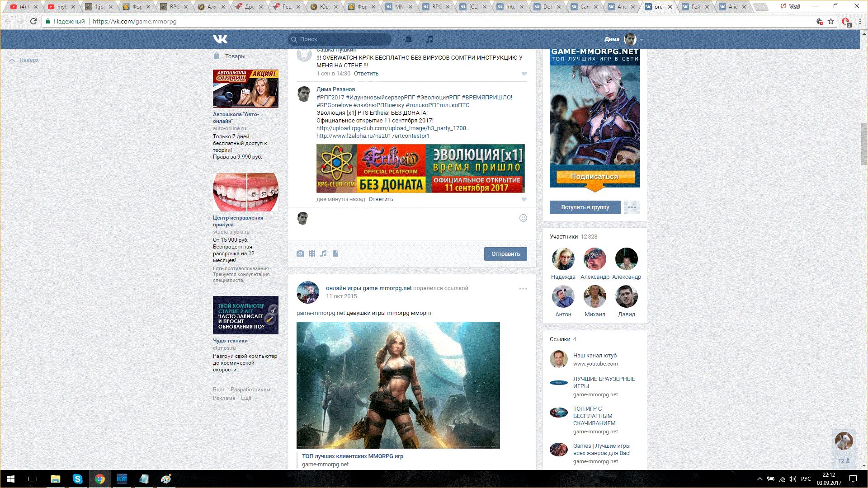The height and width of the screenshot is (488, 868).
Task: Open Skype from taskbar
Action: click(x=77, y=479)
